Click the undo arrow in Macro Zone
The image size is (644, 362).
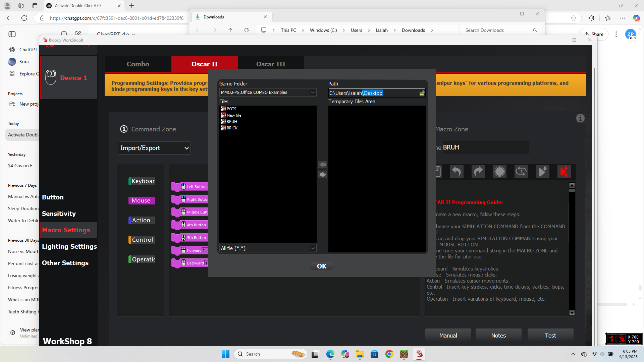coord(457,172)
